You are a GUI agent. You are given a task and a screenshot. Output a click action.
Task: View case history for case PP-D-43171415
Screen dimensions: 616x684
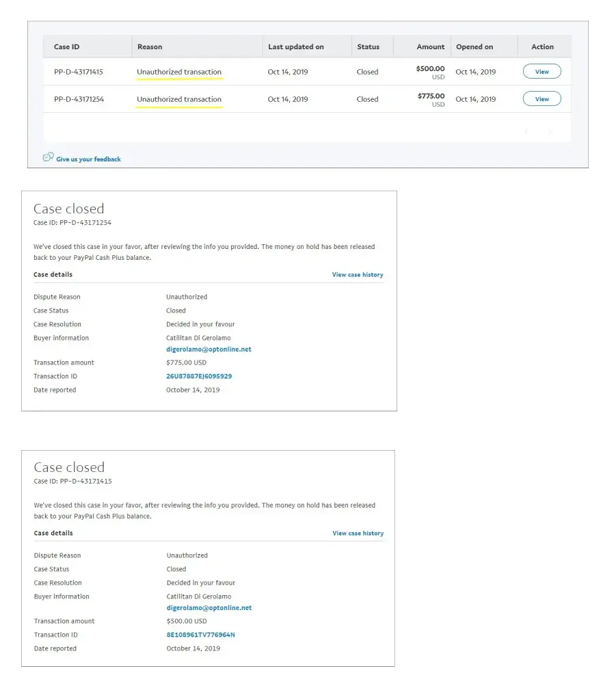point(358,534)
